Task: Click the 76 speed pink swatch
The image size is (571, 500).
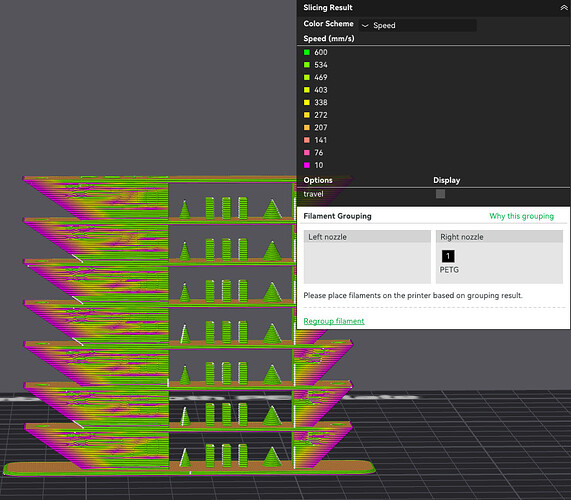Action: (x=307, y=153)
